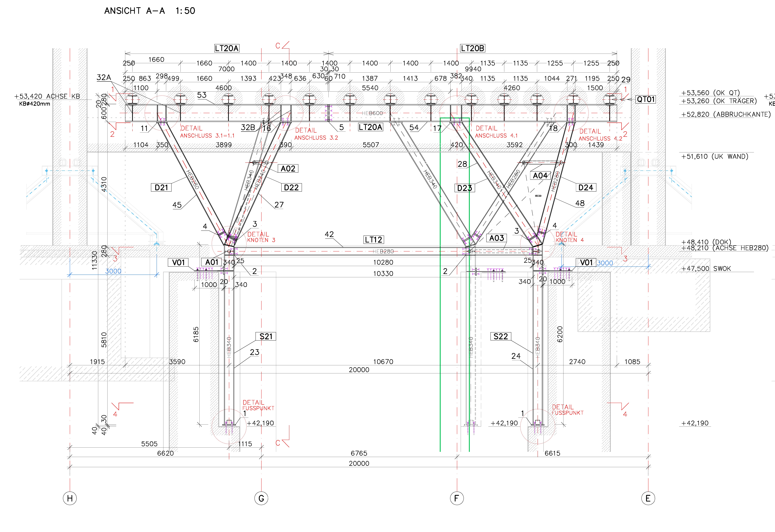Screen dimensions: 775x532
Task: Click red note "DETAIL ANSCHLUSS 4.1"
Action: click(x=496, y=132)
